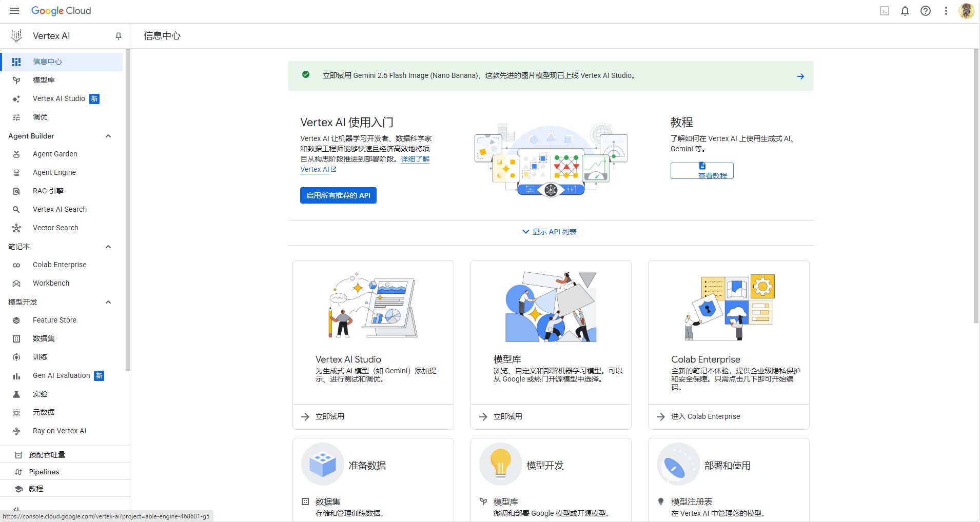Viewport: 980px width, 522px height.
Task: Click the Workbench icon
Action: [x=16, y=283]
